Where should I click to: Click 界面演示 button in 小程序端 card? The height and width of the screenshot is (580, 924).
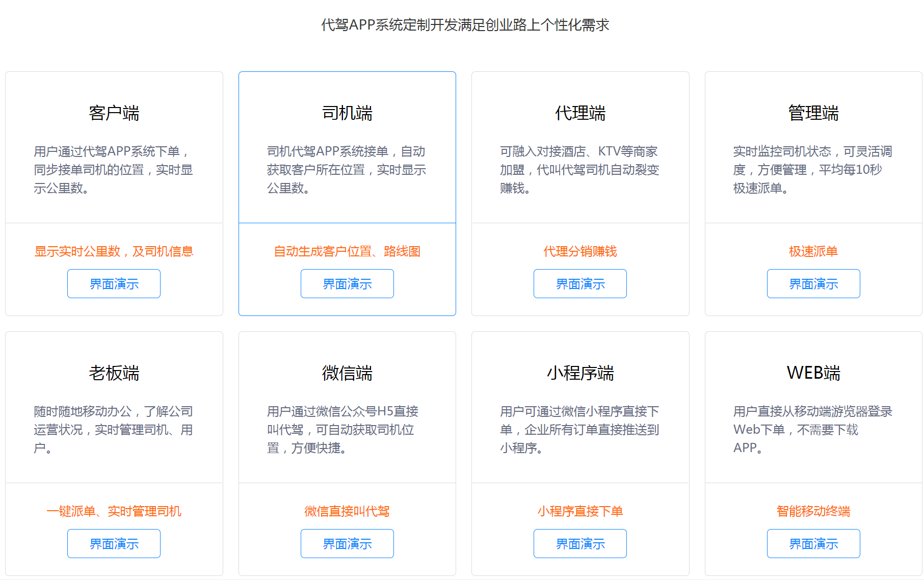click(580, 543)
